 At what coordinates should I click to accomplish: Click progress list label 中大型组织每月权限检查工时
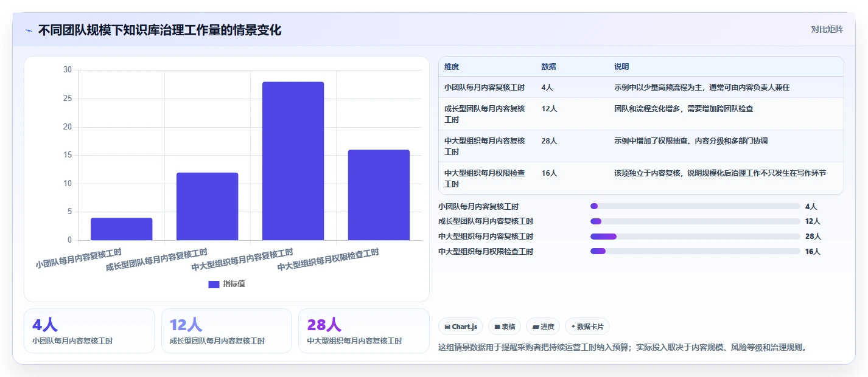click(x=486, y=252)
